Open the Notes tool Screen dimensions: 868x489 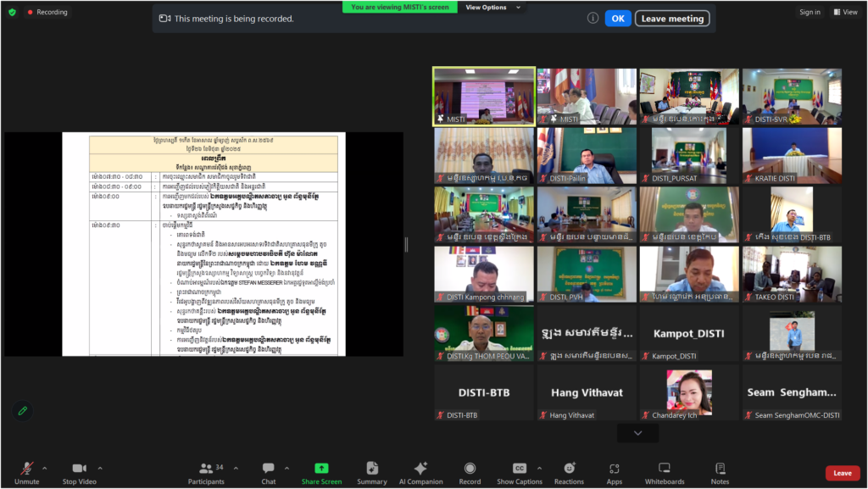tap(721, 472)
